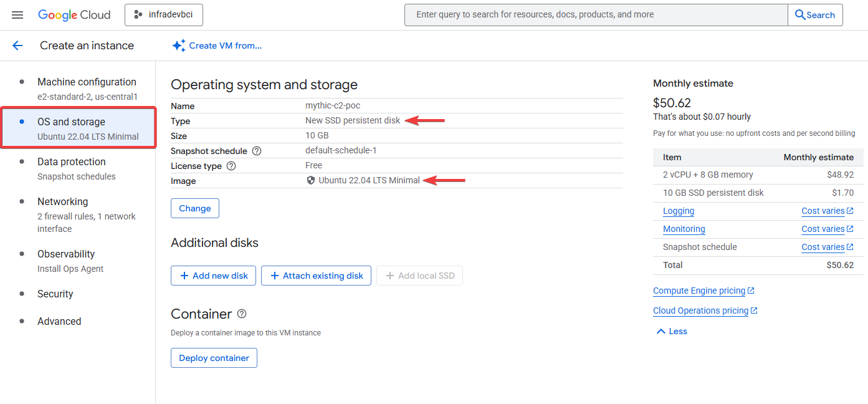Click Snapshot schedule help icon
The height and width of the screenshot is (404, 868).
coord(257,151)
